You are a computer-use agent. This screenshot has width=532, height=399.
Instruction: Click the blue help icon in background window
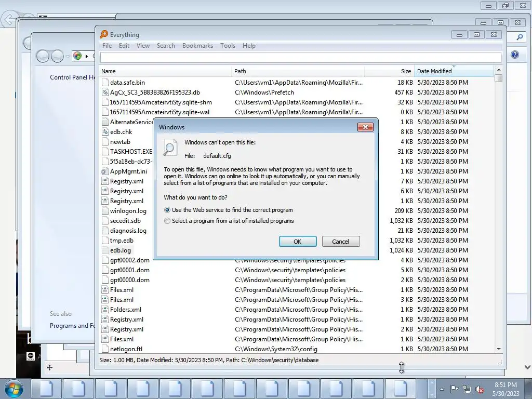[x=514, y=55]
